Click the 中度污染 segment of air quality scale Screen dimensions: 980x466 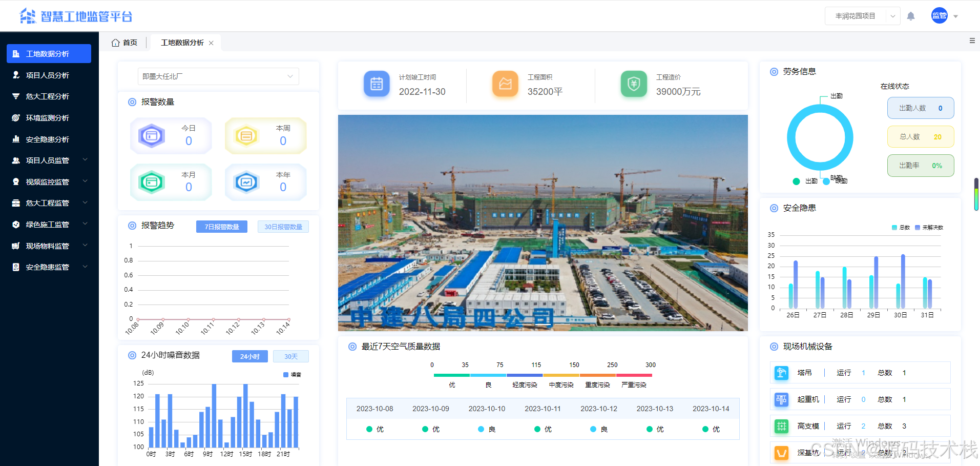point(561,375)
